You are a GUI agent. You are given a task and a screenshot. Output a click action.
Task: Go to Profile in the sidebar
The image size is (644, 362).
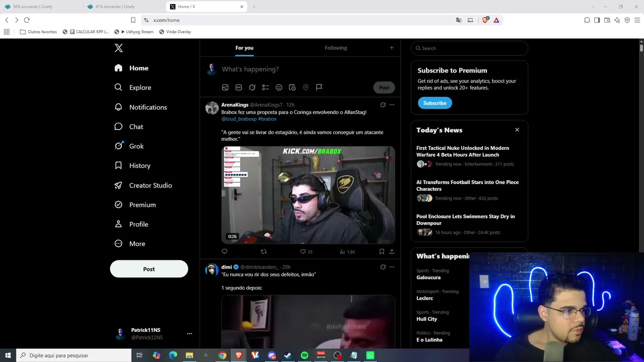(x=131, y=224)
